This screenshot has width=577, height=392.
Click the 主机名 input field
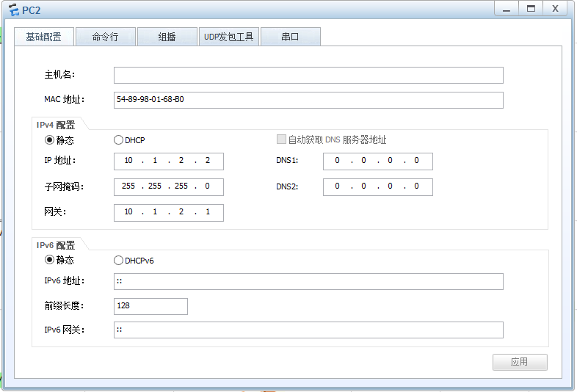[308, 75]
